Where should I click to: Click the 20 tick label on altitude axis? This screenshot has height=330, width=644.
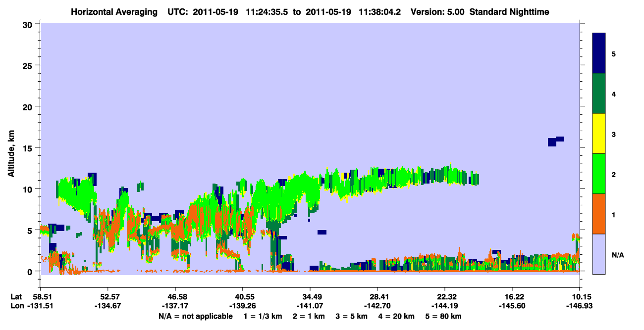(x=28, y=106)
